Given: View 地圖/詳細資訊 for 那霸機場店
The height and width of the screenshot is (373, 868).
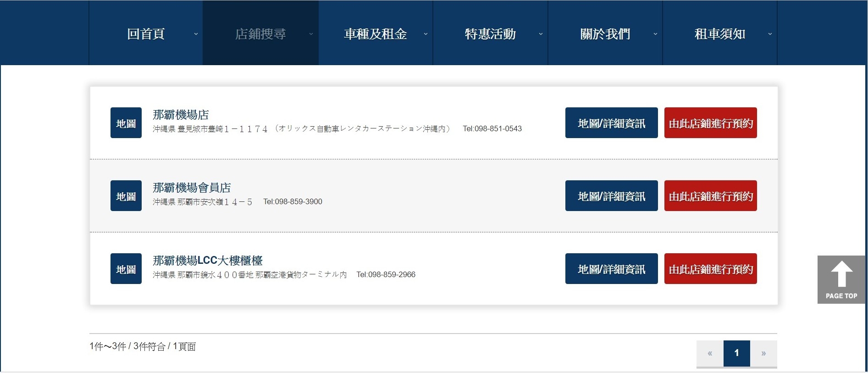Looking at the screenshot, I should pos(611,123).
